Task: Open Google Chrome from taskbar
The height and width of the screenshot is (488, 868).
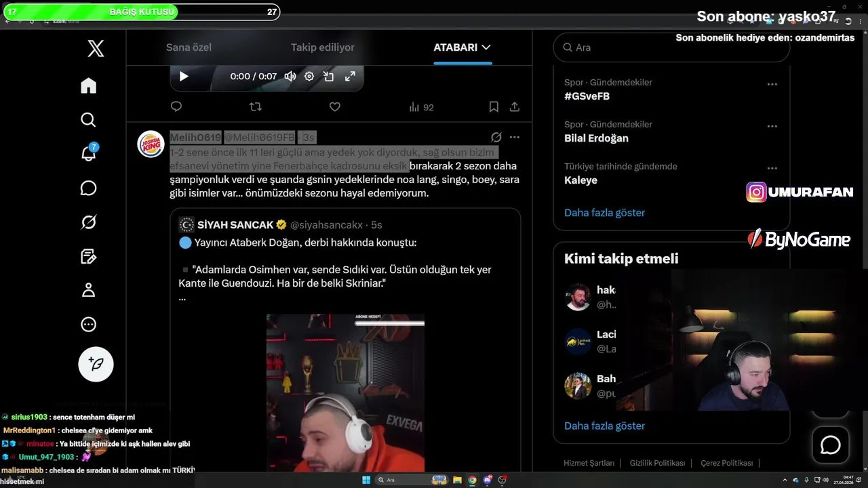Action: click(x=473, y=480)
